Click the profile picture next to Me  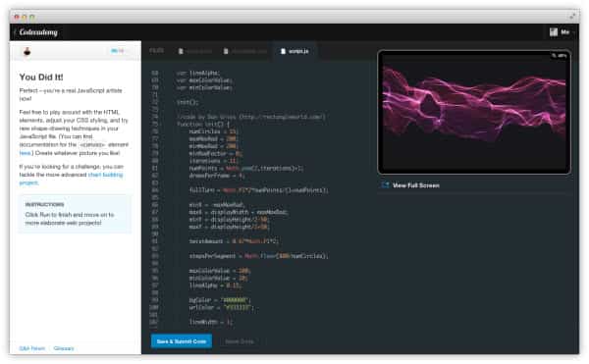pyautogui.click(x=554, y=32)
